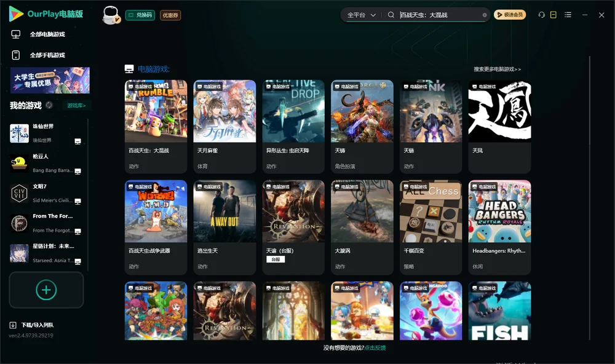This screenshot has height=364, width=615.
Task: Select 文明7 in my games
Action: [x=46, y=193]
